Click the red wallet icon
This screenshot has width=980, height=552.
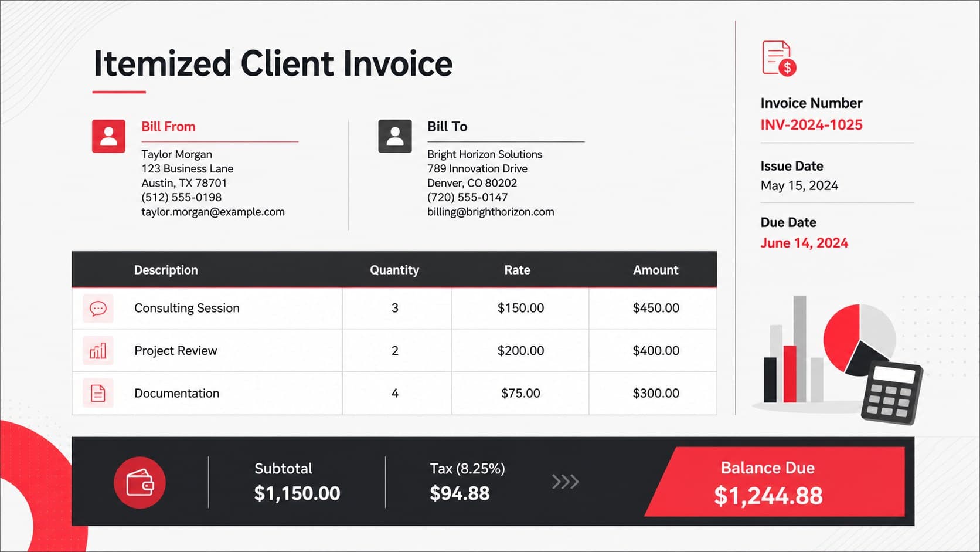pyautogui.click(x=139, y=482)
